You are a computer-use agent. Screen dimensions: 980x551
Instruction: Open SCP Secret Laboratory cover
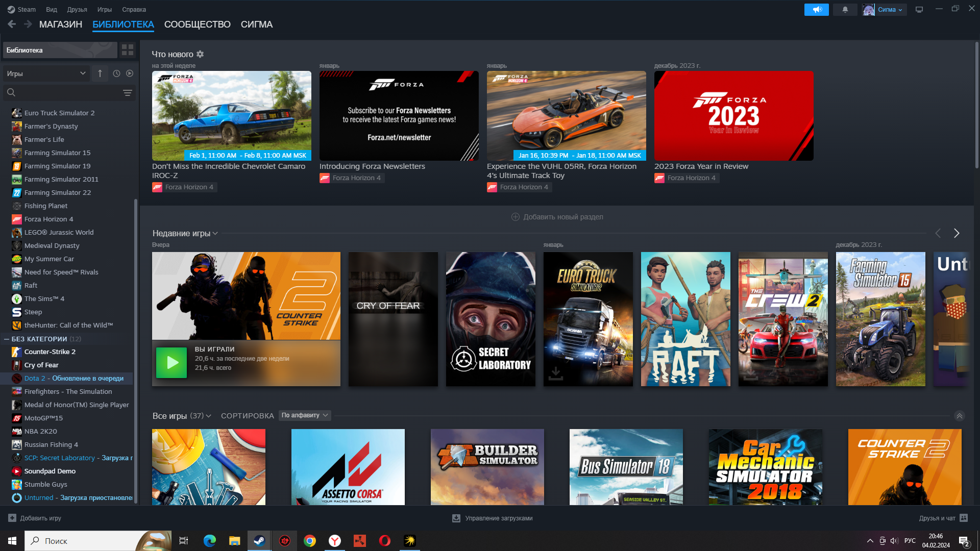[x=491, y=319]
